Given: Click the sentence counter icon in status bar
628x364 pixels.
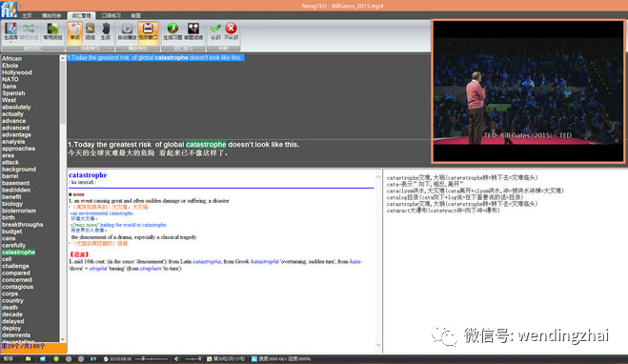Looking at the screenshot, I should 209,359.
